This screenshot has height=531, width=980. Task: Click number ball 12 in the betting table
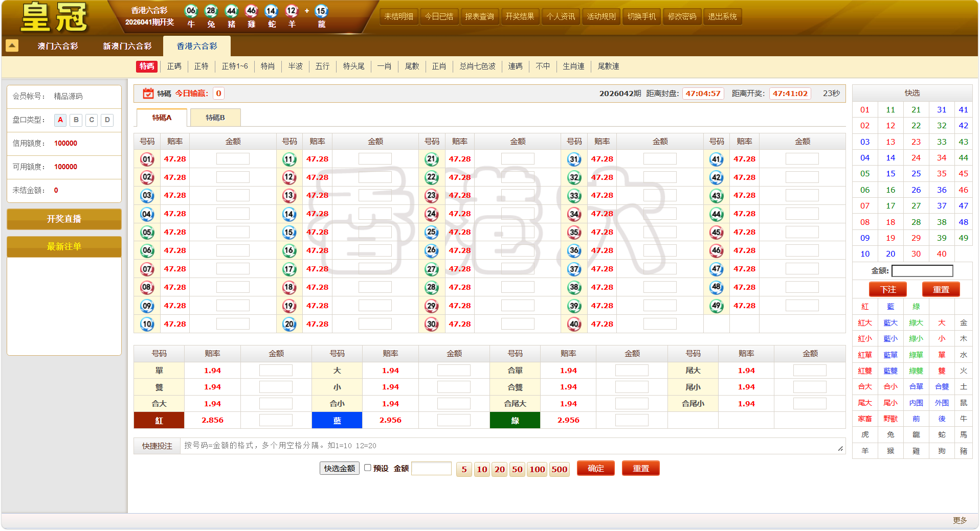tap(289, 177)
